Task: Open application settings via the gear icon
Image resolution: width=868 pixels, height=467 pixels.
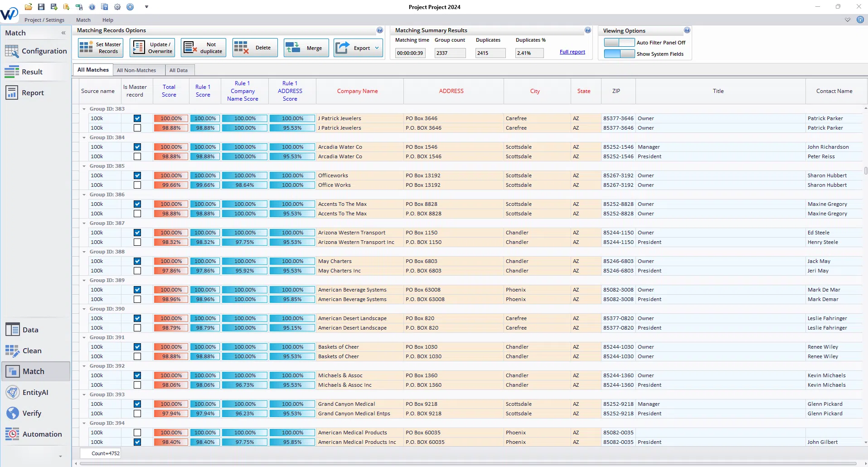Action: [x=118, y=7]
